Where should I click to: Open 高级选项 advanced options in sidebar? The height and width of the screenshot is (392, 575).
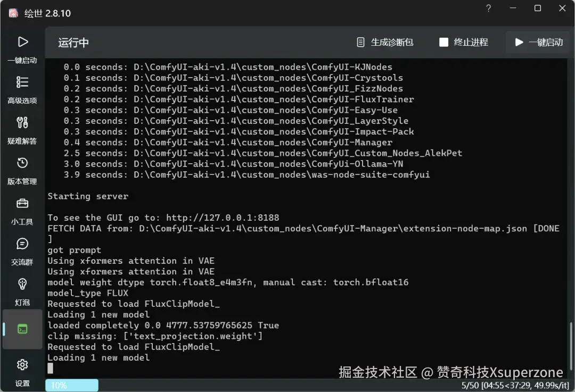(x=22, y=90)
